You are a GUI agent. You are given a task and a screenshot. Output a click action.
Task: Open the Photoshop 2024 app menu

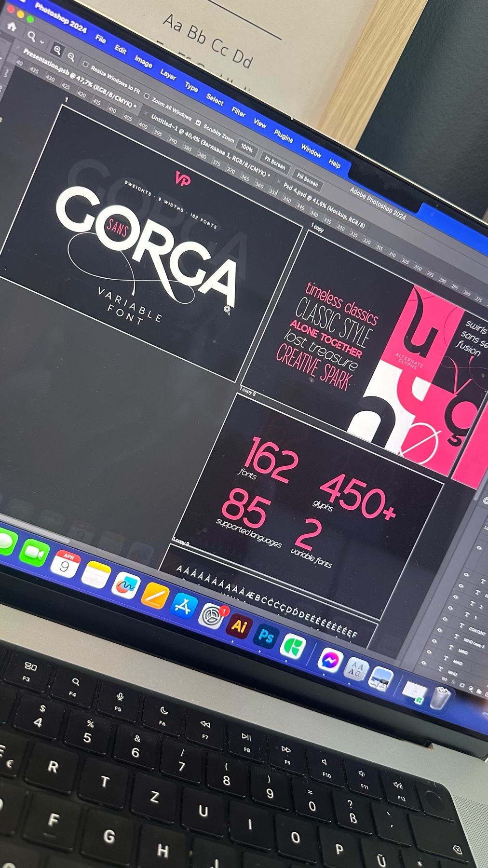click(60, 18)
